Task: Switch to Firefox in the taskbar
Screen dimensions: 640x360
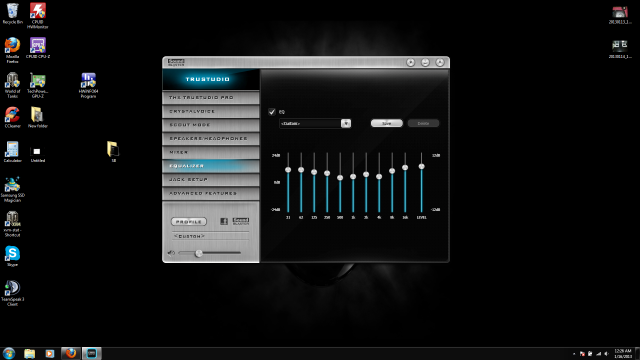Action: (71, 353)
